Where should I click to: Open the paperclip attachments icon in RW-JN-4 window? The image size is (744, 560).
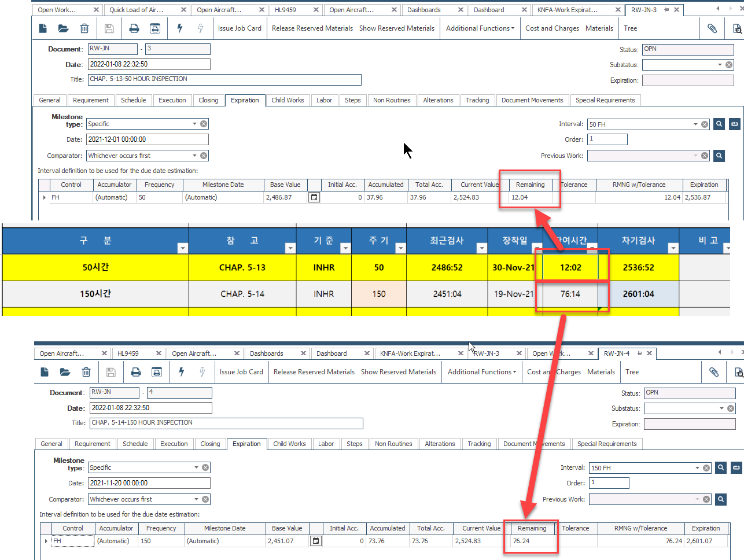pyautogui.click(x=714, y=372)
